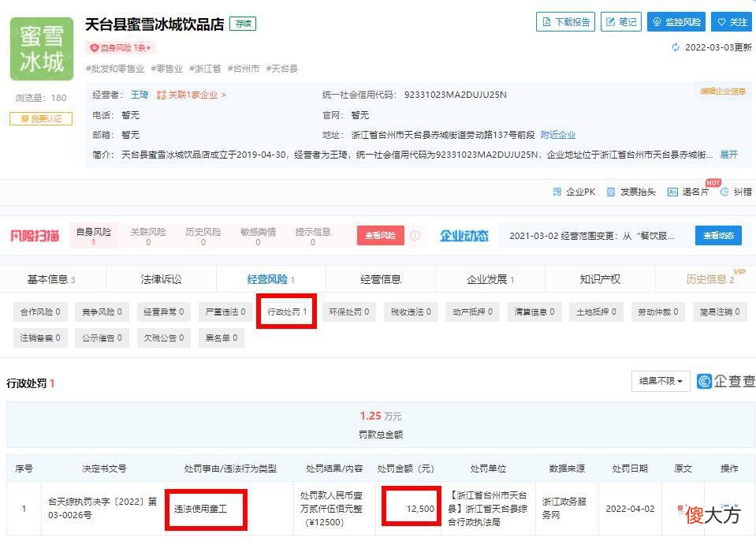Select the 劳动仲裁 0 filter chip
Viewport: 756px width, 545px height.
[x=657, y=312]
